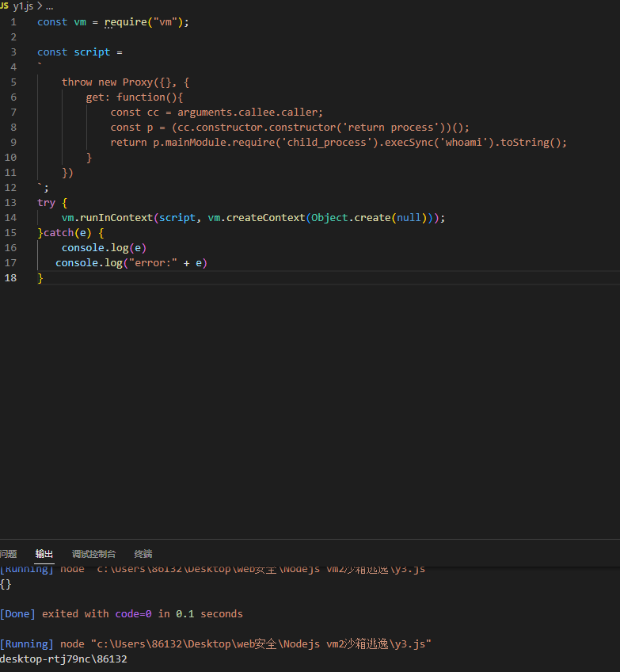Click 'console.log(e)' on line 16
The image size is (620, 672).
104,248
